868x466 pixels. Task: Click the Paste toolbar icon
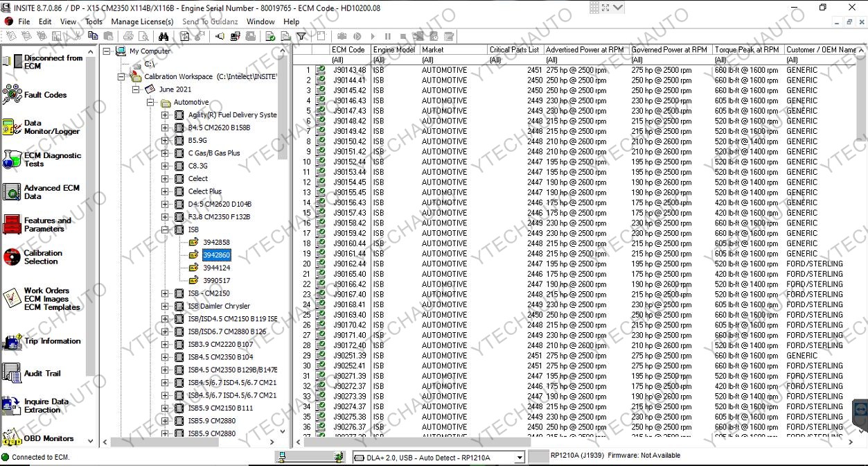109,36
